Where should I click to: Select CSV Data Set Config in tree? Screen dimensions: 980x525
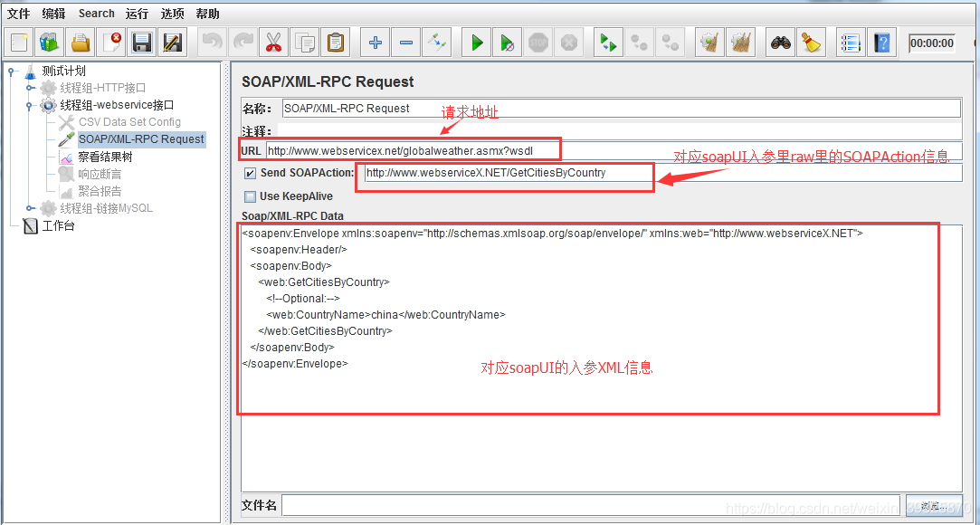pyautogui.click(x=129, y=122)
